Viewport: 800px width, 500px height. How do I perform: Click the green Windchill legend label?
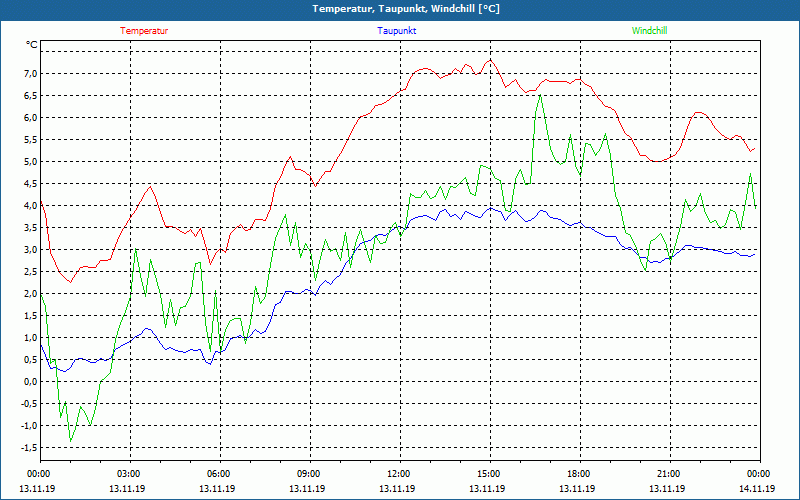click(649, 31)
